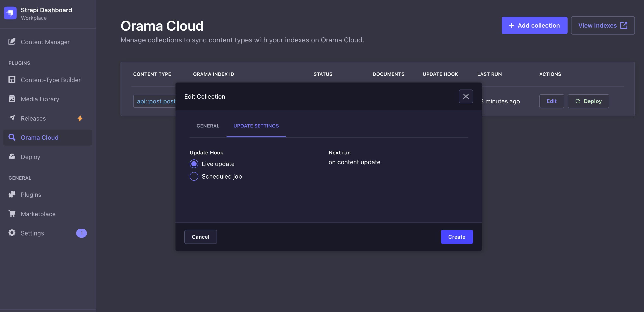
Task: Click the Next run label
Action: coord(340,153)
